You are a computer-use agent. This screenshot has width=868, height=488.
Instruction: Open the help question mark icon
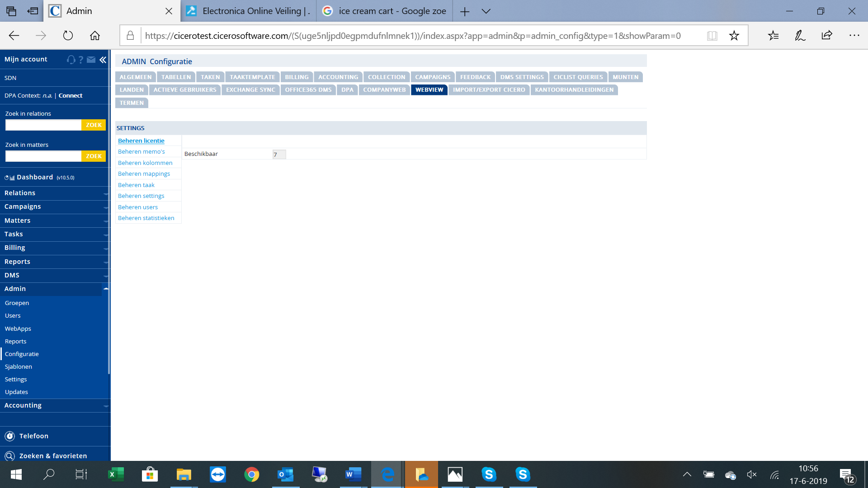pyautogui.click(x=81, y=60)
